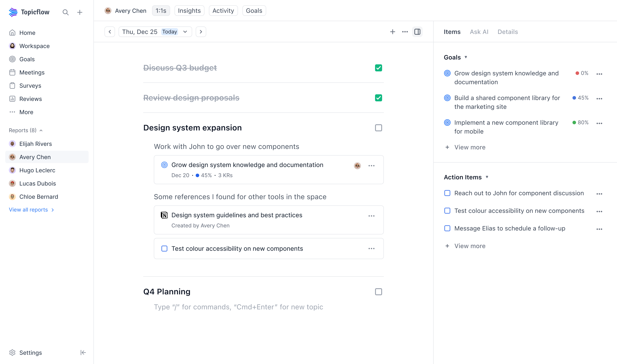Toggle the right side panel

[x=417, y=32]
